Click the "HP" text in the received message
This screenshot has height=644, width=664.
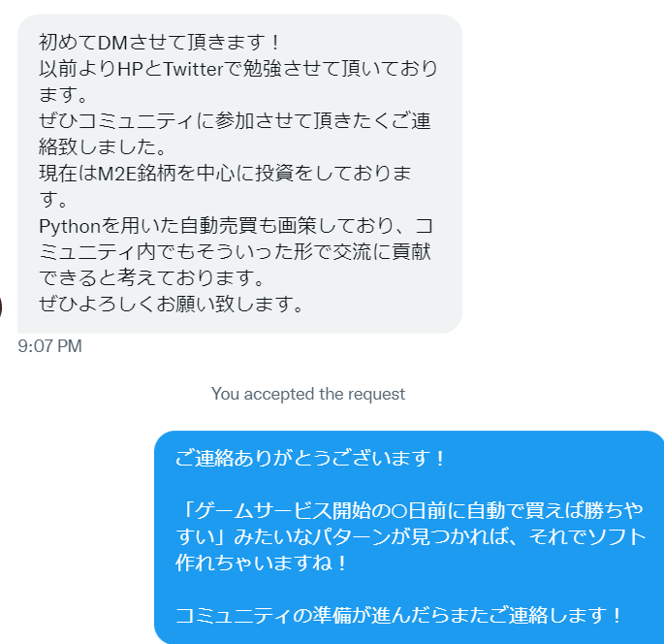point(130,69)
